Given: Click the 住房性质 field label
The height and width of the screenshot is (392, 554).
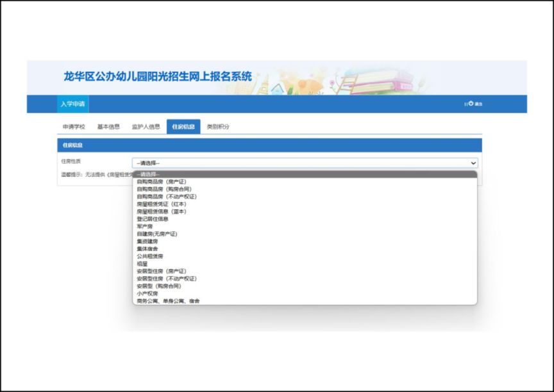Looking at the screenshot, I should [x=71, y=161].
